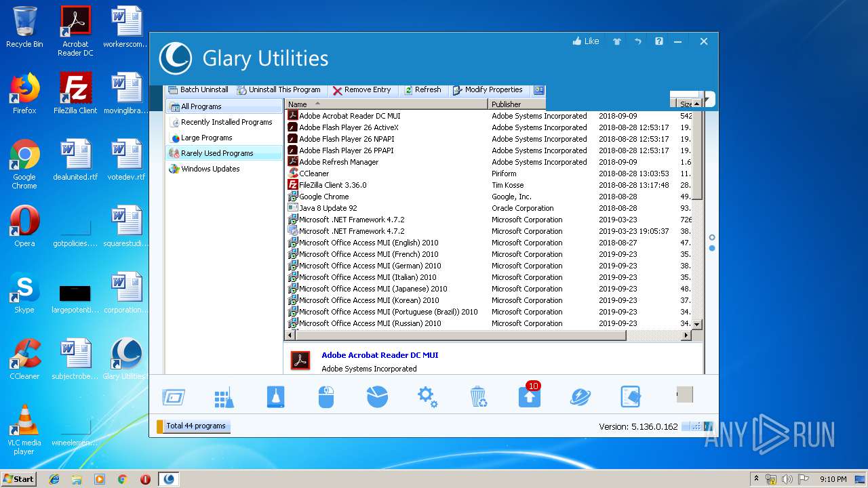Image resolution: width=868 pixels, height=488 pixels.
Task: Open Skype desktop shortcut
Action: coord(24,293)
